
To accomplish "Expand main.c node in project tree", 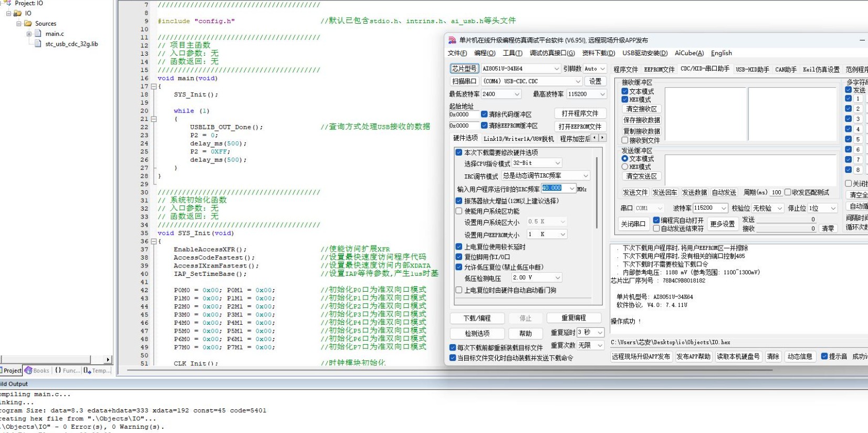I will 29,34.
